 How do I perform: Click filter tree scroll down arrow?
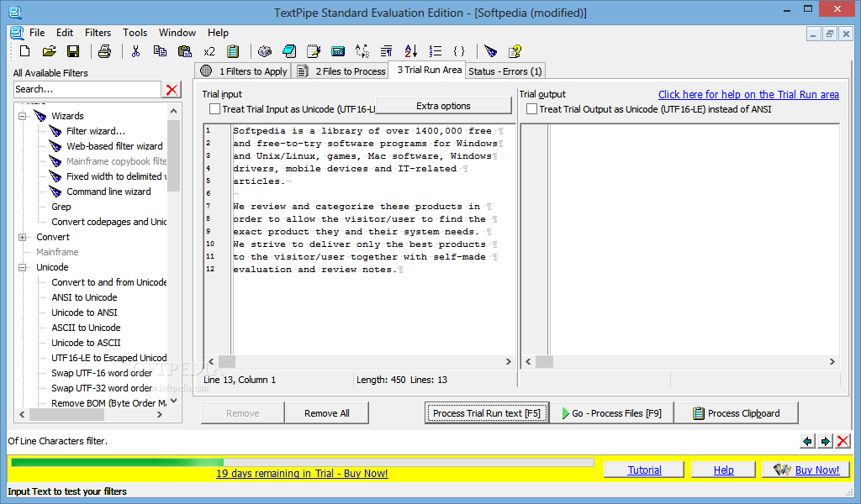coord(173,402)
